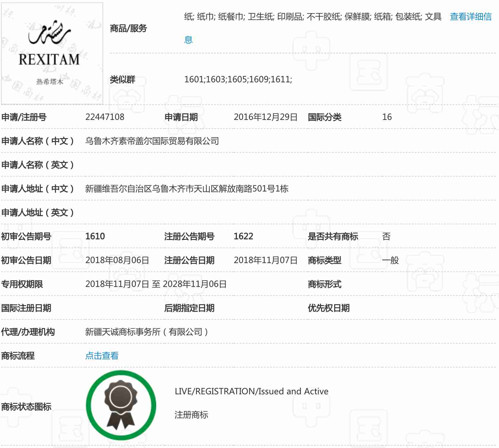The image size is (499, 448).
Task: Click the LIVE/REGISTRATION status text
Action: [251, 391]
